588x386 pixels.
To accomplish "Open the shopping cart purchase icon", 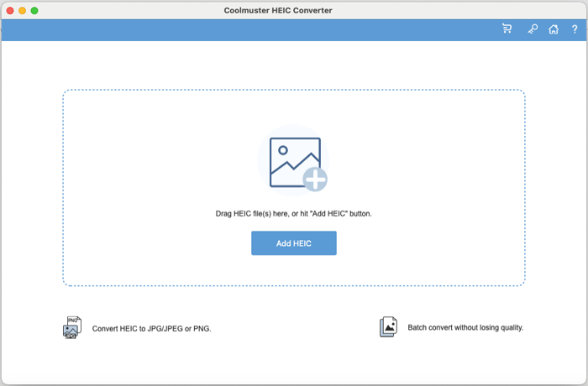I will coord(507,29).
